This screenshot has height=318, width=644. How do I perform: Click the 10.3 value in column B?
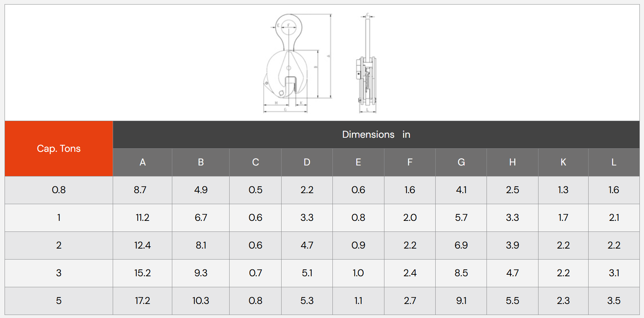201,301
